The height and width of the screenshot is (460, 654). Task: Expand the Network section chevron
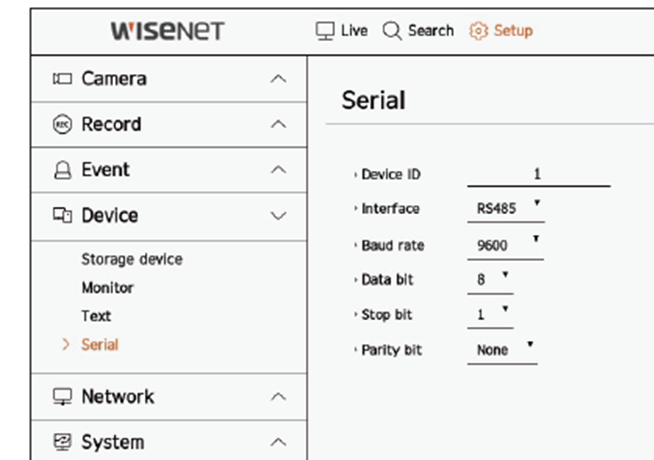[x=278, y=397]
